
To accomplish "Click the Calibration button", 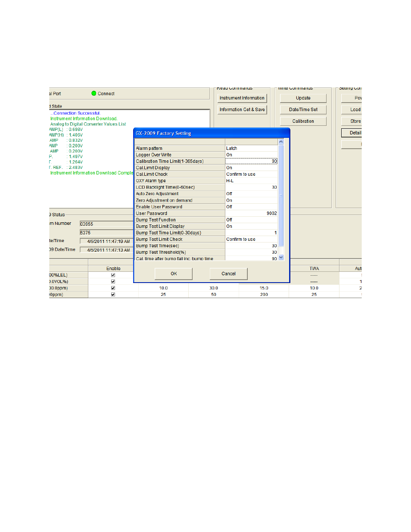I will point(303,121).
